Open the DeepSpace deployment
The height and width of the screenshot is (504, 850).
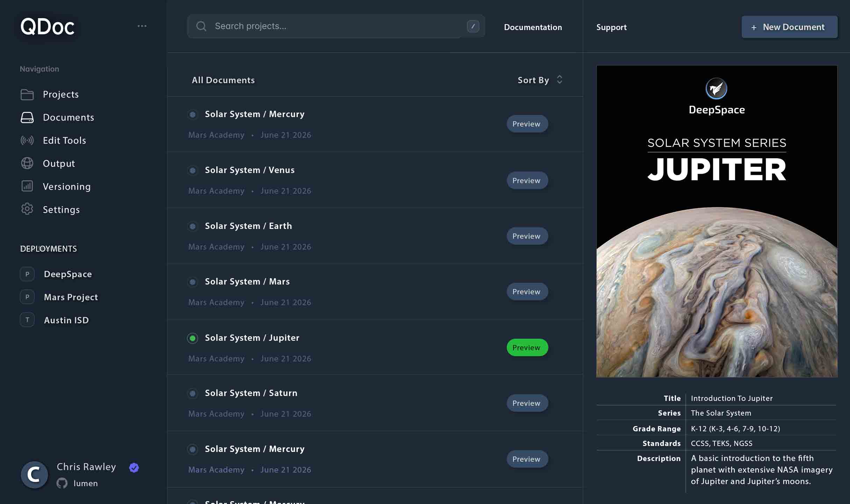pyautogui.click(x=68, y=274)
